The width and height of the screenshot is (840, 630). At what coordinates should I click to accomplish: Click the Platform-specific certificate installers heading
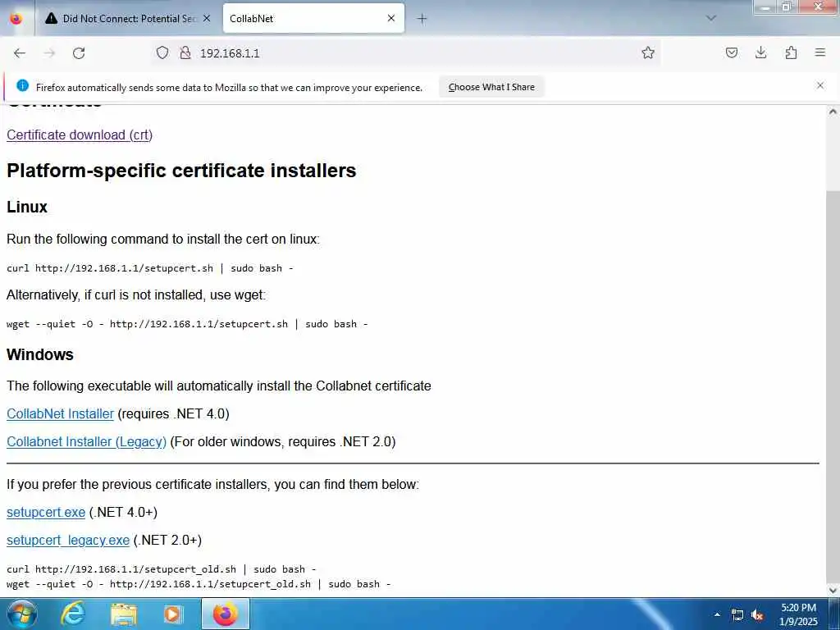tap(181, 171)
